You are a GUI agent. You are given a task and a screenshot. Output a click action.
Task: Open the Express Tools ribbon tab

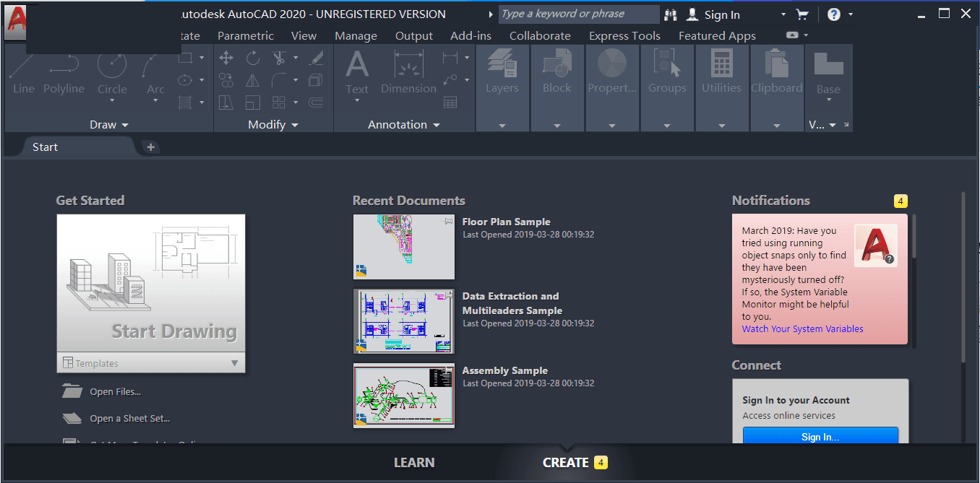[624, 35]
